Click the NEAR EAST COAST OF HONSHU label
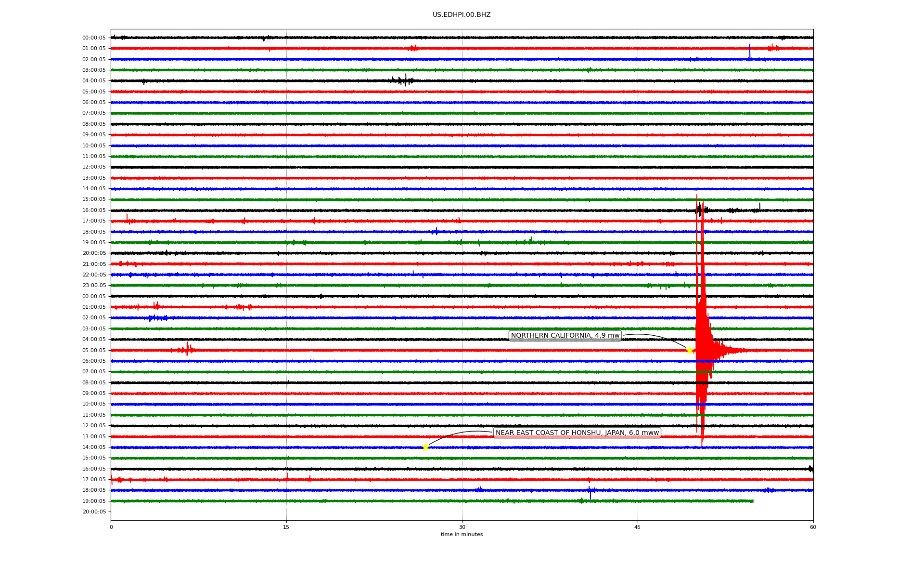Screen dimensions: 924x578 (577, 433)
